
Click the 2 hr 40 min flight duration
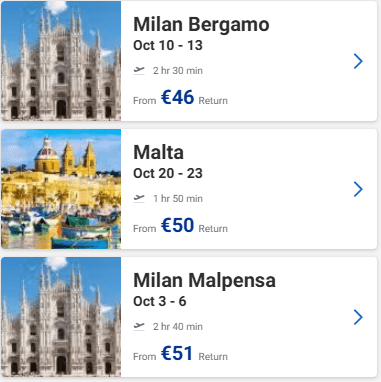tap(178, 327)
